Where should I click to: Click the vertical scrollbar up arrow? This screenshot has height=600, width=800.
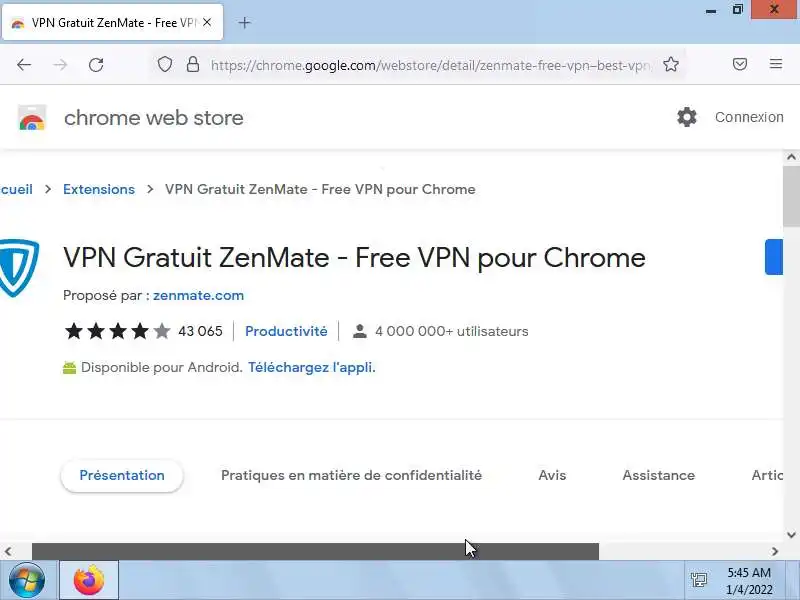[x=791, y=157]
